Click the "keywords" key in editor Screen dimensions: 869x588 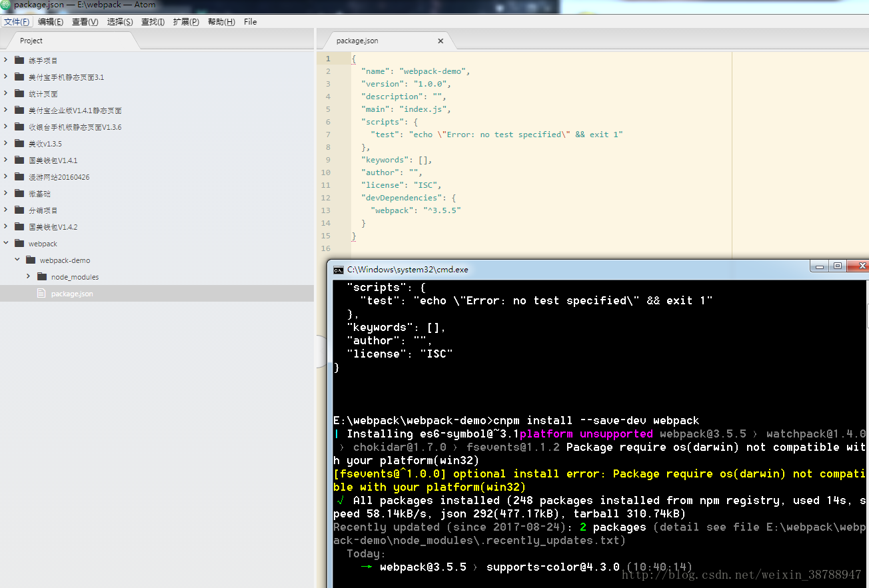tap(385, 160)
